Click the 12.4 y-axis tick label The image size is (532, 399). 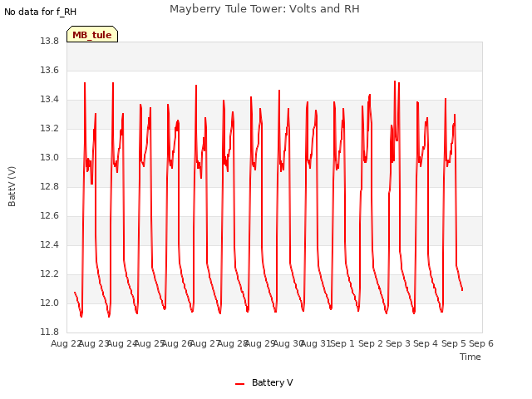tap(50, 244)
